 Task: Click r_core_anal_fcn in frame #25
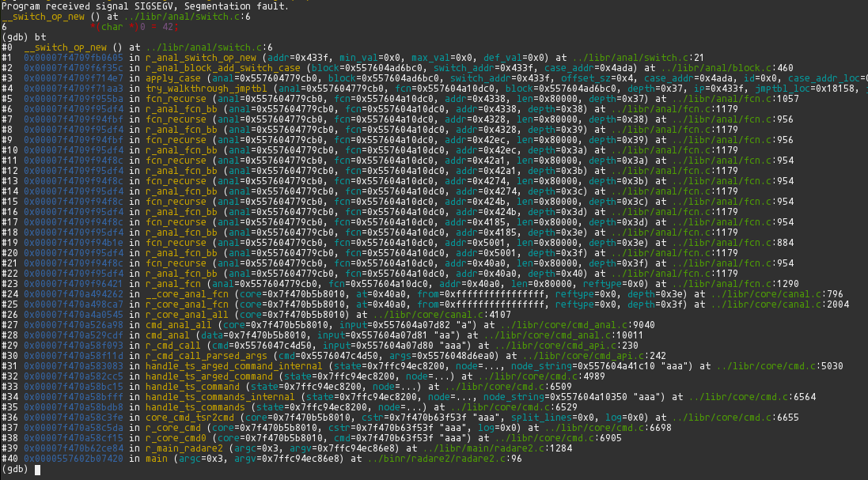[187, 304]
